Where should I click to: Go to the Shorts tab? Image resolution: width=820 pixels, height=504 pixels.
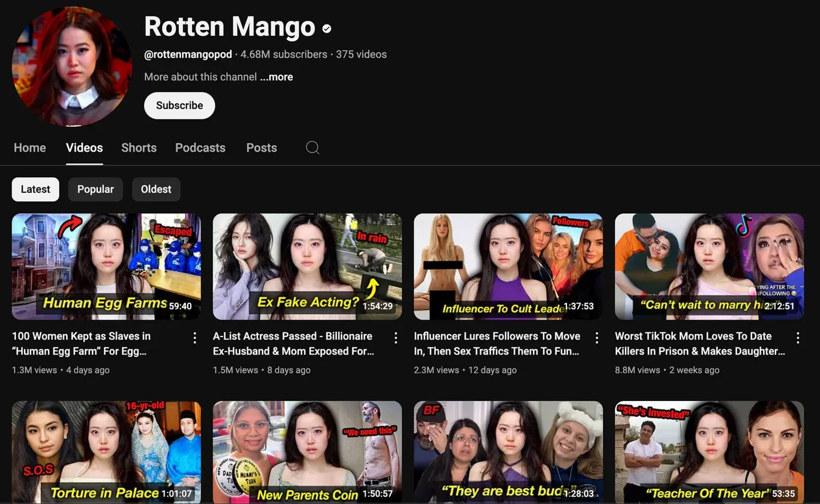[x=139, y=148]
